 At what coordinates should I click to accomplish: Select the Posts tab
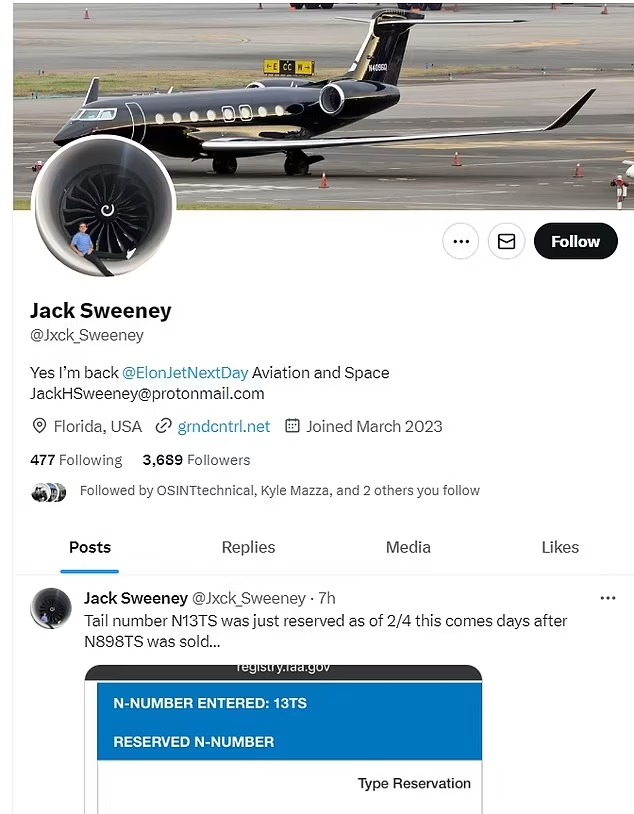pos(89,547)
